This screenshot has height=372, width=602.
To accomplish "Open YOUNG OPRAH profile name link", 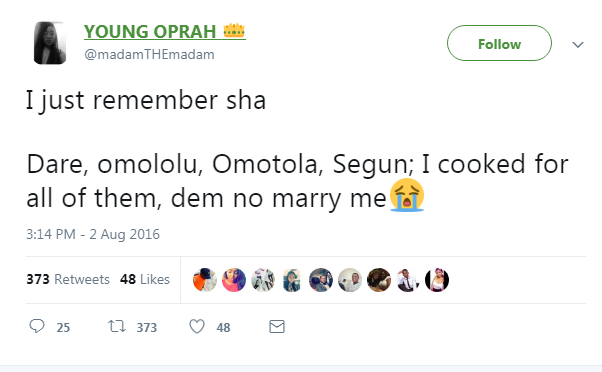I will (150, 31).
